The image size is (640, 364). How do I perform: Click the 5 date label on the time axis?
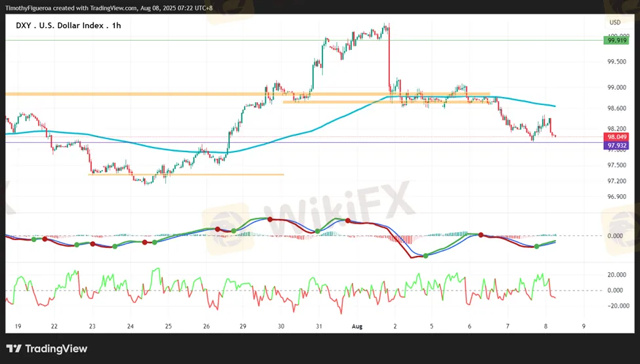[431, 326]
